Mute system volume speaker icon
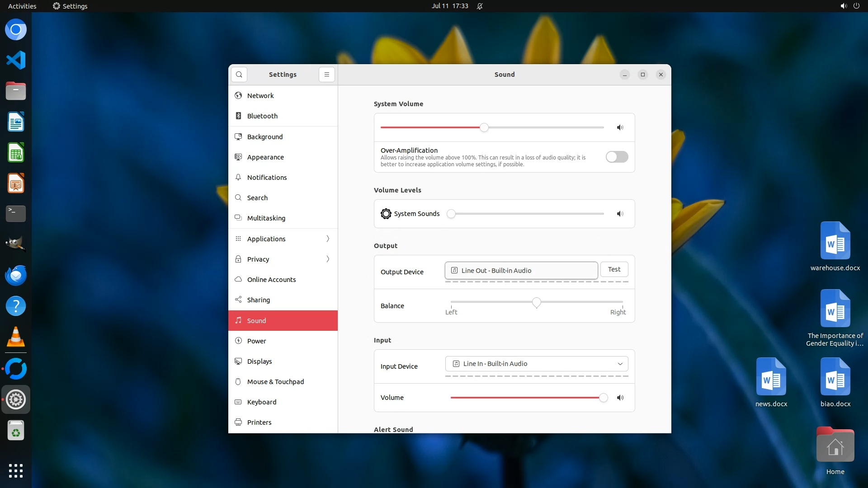The height and width of the screenshot is (488, 868). [620, 127]
